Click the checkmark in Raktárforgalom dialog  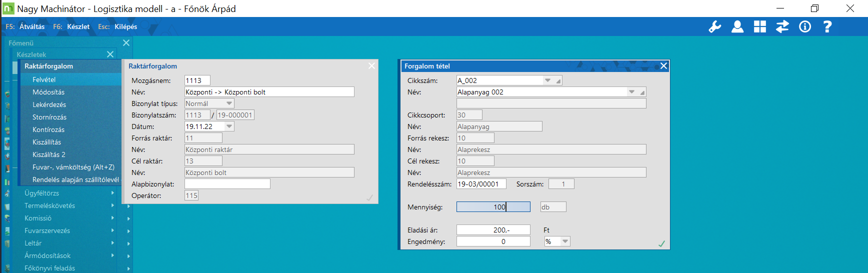370,198
